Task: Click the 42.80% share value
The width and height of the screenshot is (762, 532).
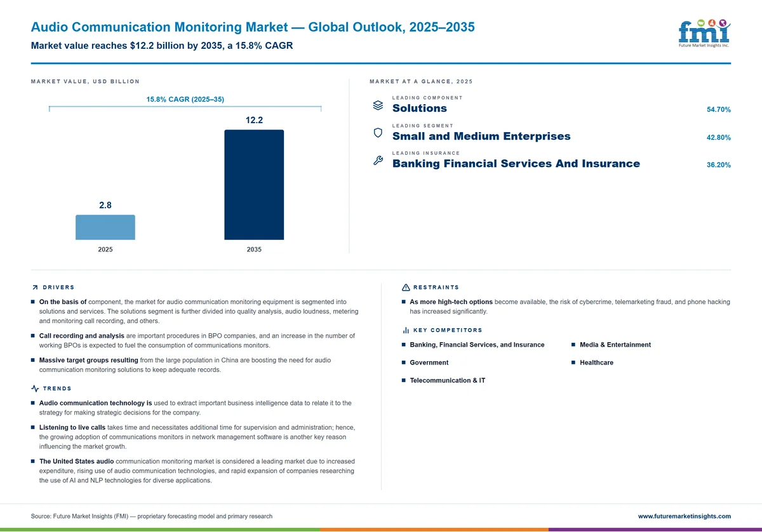Action: (719, 138)
